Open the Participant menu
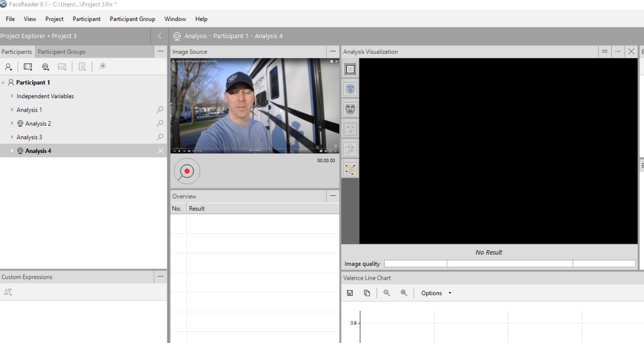This screenshot has width=644, height=343. 86,19
